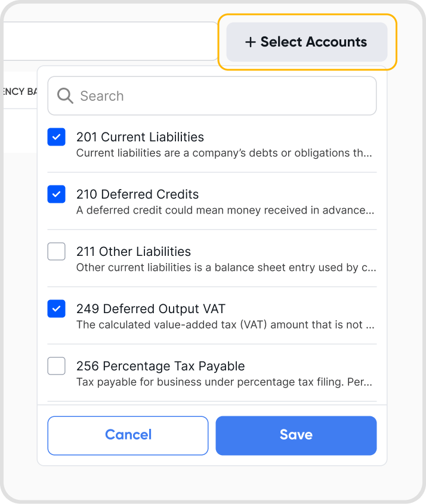The image size is (426, 504).
Task: Uncheck the 201 Current Liabilities checkbox
Action: (x=56, y=137)
